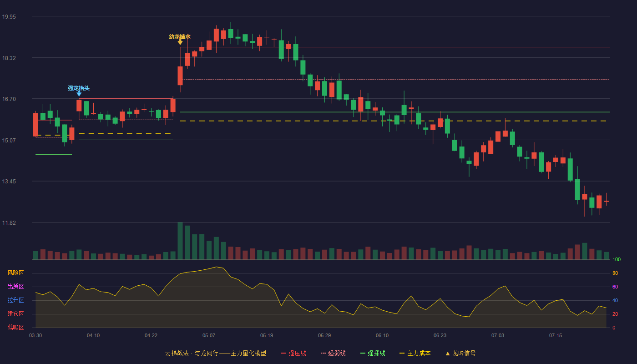Click the 18.32 price axis label
The image size is (637, 364).
point(9,58)
